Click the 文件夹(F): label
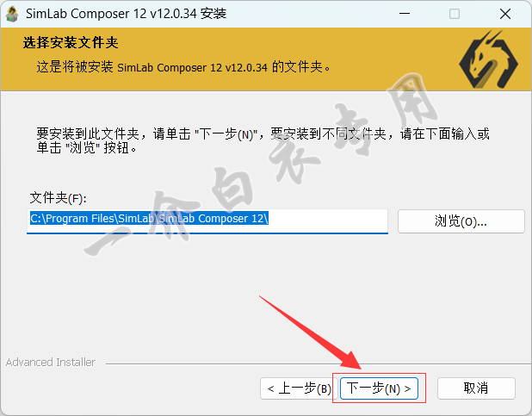This screenshot has width=532, height=416. pyautogui.click(x=58, y=198)
